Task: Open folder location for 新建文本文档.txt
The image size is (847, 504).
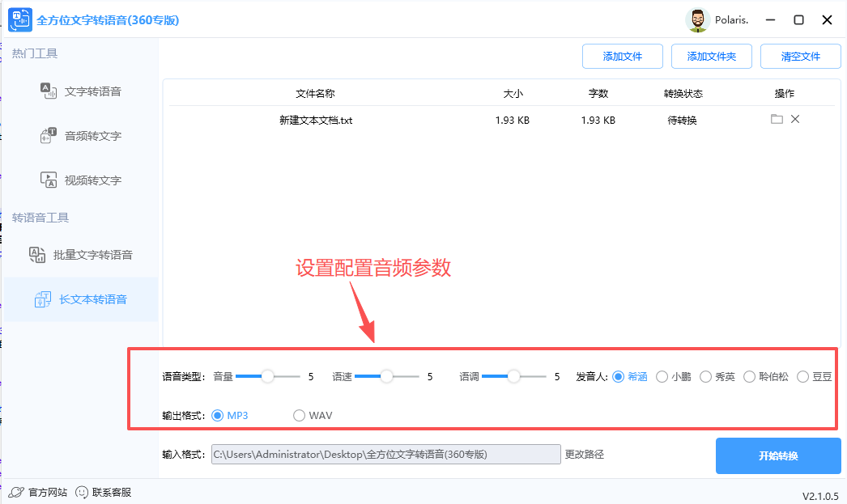Action: tap(776, 118)
